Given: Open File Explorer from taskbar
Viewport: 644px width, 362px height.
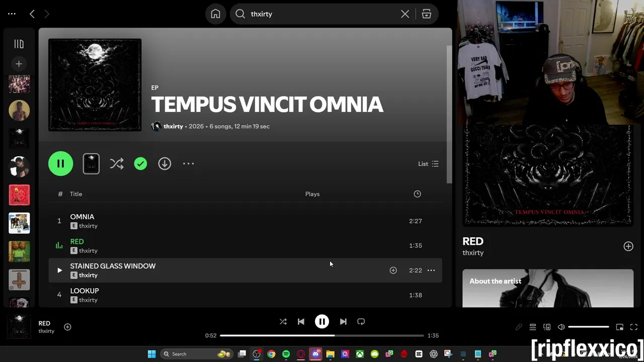Looking at the screenshot, I should click(x=330, y=354).
